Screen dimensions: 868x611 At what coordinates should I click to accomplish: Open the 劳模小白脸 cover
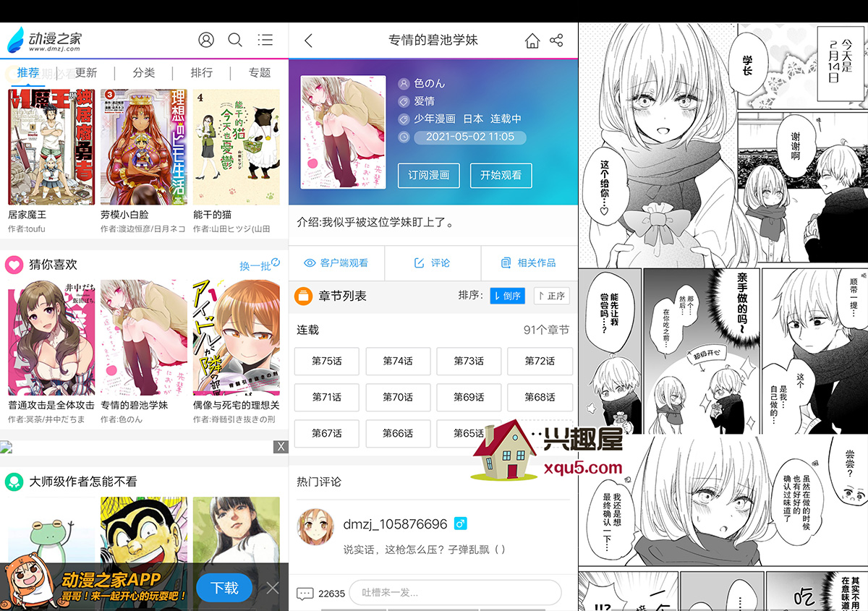pyautogui.click(x=144, y=147)
